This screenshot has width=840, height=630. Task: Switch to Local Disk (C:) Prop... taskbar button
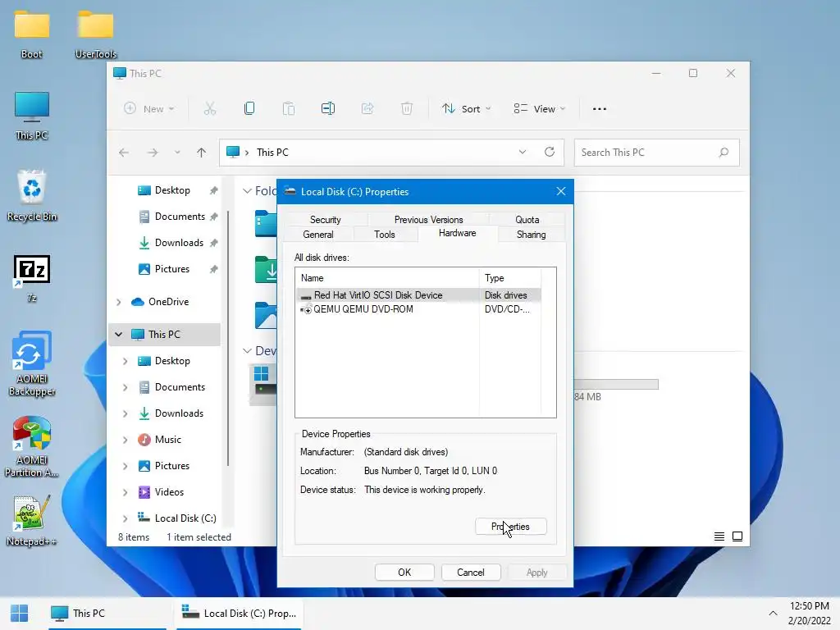pos(239,614)
